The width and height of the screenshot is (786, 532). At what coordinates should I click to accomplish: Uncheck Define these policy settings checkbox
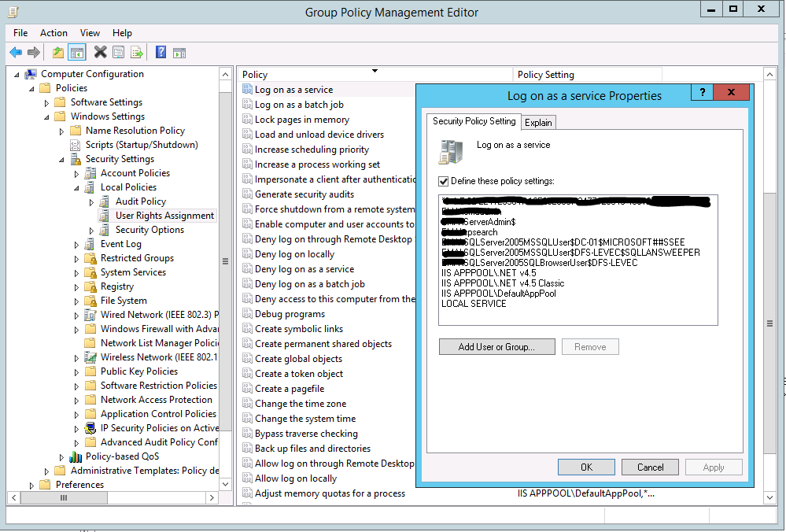tap(443, 182)
